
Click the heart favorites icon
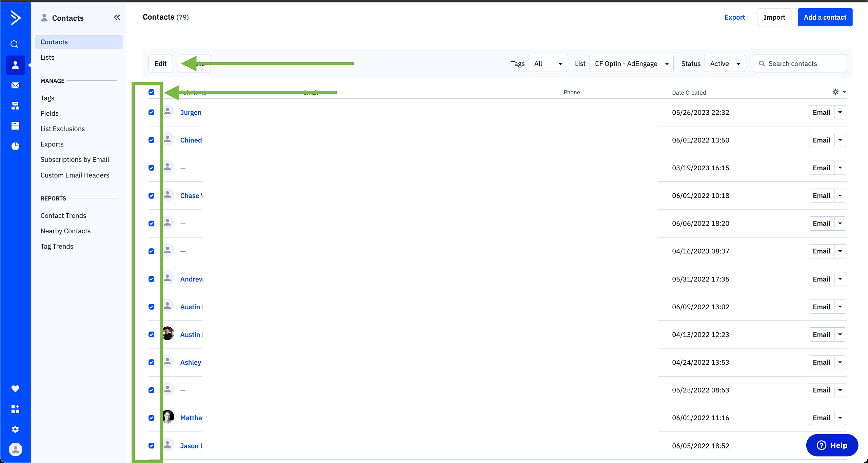(15, 389)
